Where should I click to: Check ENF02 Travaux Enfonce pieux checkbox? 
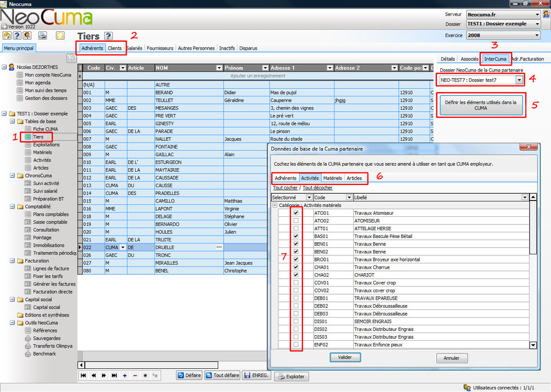pyautogui.click(x=296, y=345)
